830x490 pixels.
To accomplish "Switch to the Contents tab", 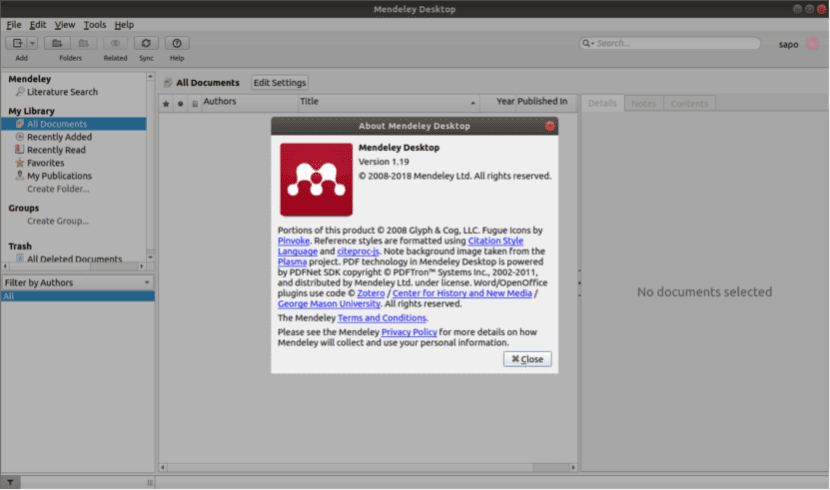I will [x=689, y=104].
